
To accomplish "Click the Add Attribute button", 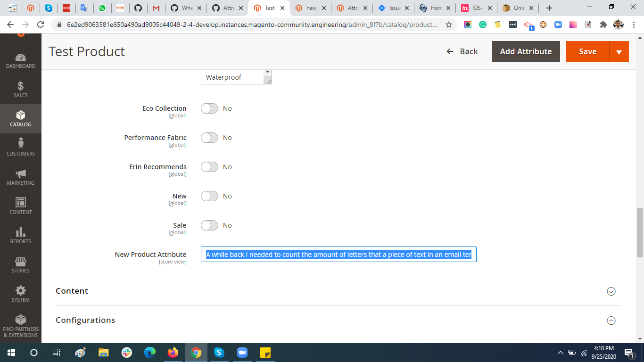I will point(526,51).
